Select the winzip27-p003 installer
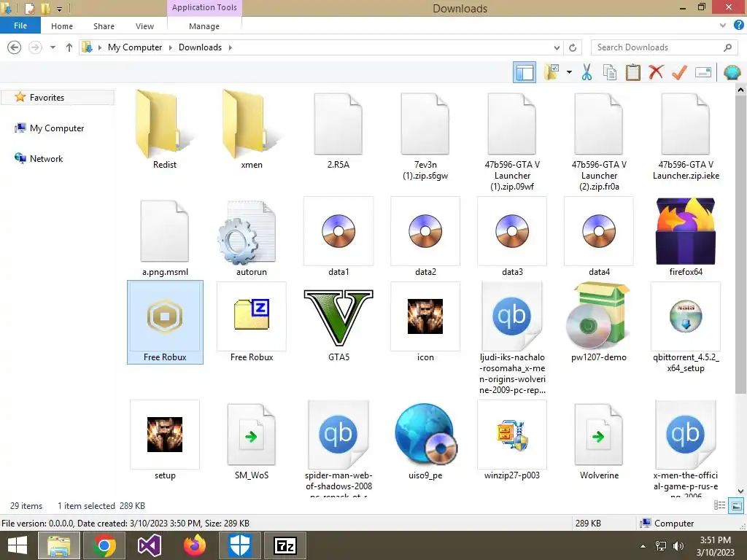Image resolution: width=747 pixels, height=560 pixels. [x=512, y=441]
